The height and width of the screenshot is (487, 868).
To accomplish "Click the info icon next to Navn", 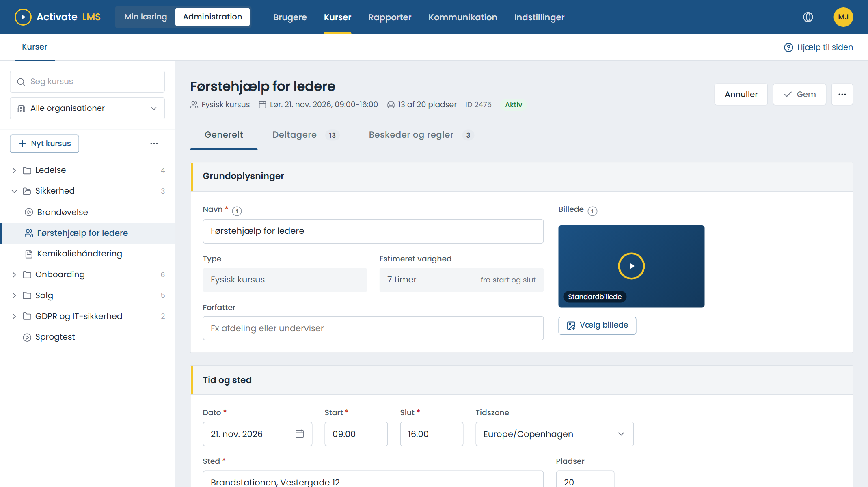I will (237, 211).
